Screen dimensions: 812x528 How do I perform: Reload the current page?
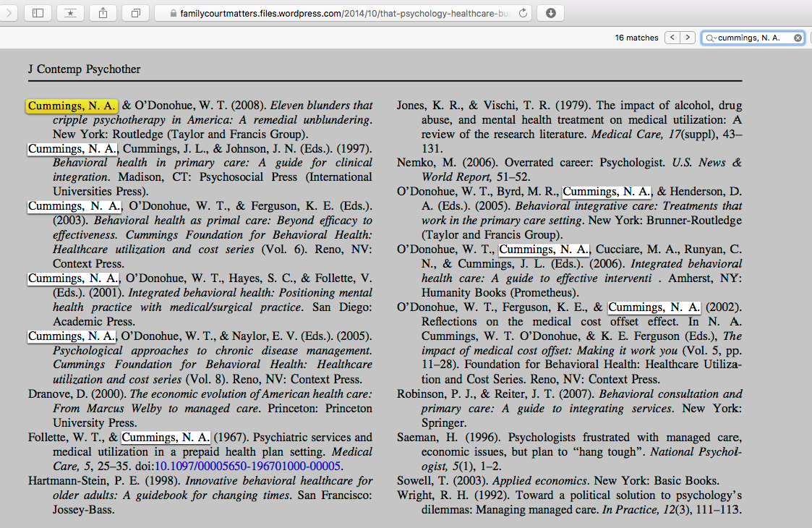click(x=523, y=13)
